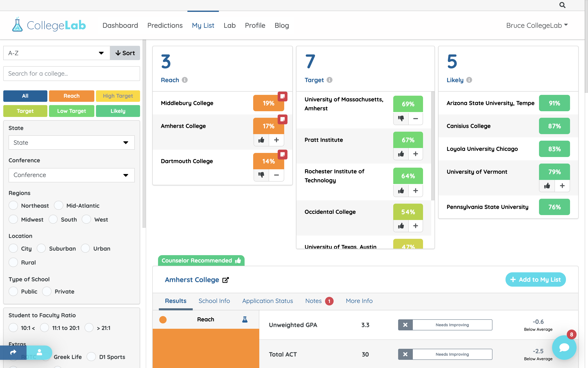Filter by the Low Target button
The image size is (588, 368).
[71, 111]
